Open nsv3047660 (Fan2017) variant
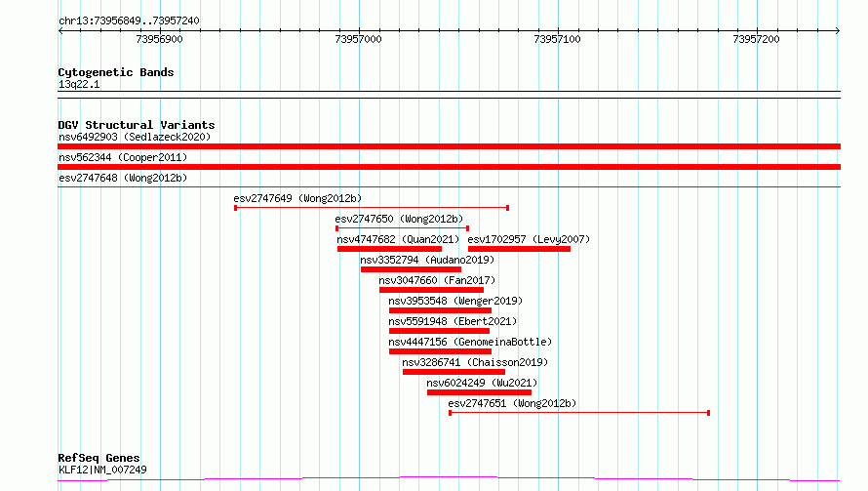The image size is (868, 491). pyautogui.click(x=437, y=280)
